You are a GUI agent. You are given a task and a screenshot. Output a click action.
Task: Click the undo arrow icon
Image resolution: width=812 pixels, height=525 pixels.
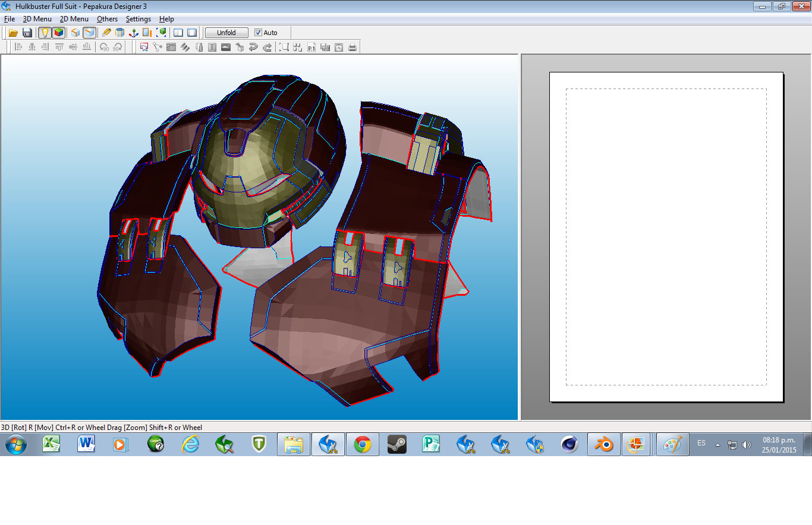253,47
